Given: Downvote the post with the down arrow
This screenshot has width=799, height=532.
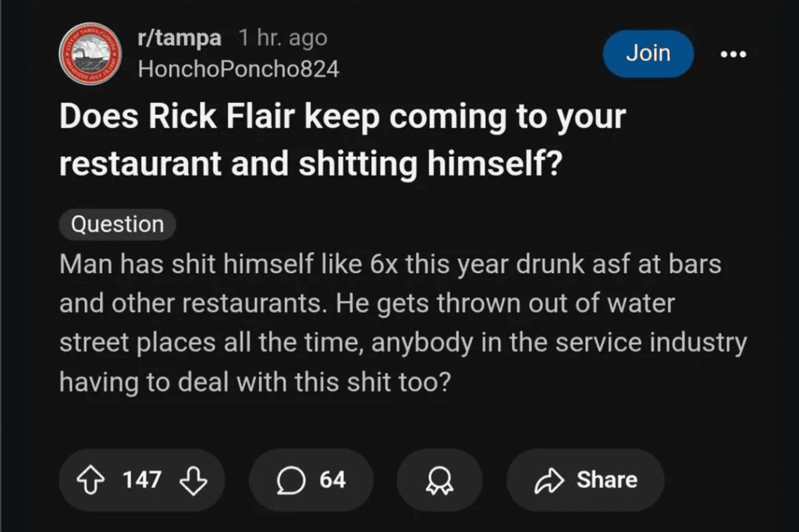Looking at the screenshot, I should pyautogui.click(x=194, y=481).
